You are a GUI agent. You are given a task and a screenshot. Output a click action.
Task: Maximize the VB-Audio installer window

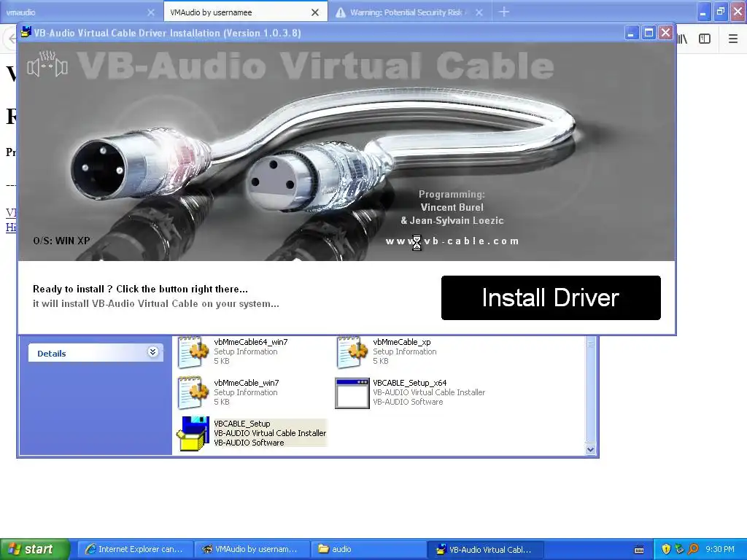click(649, 33)
